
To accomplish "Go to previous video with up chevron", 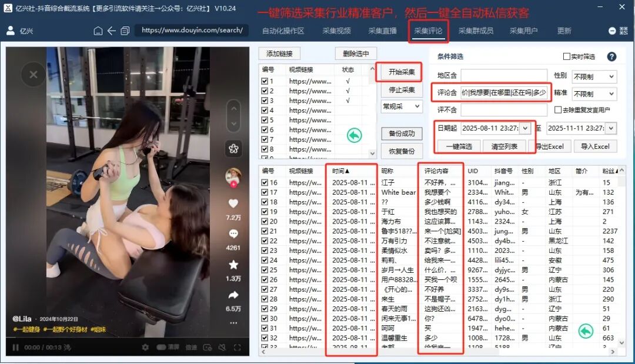I will [x=233, y=109].
